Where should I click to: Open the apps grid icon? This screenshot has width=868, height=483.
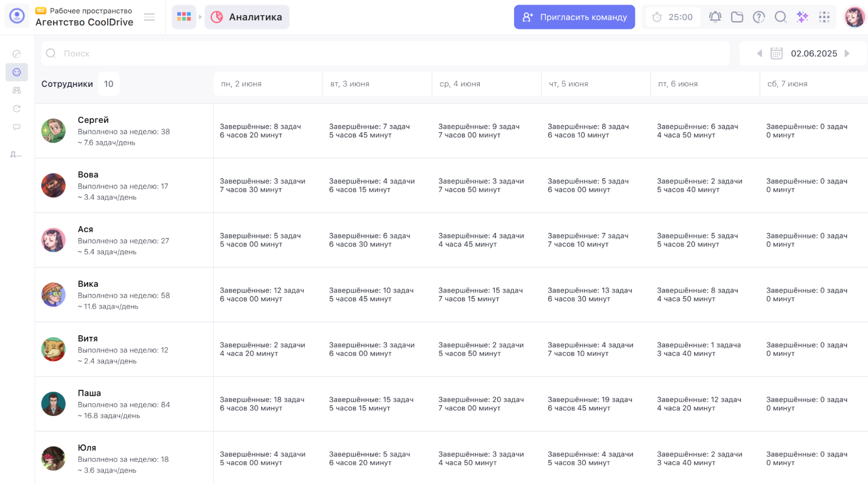pos(824,17)
